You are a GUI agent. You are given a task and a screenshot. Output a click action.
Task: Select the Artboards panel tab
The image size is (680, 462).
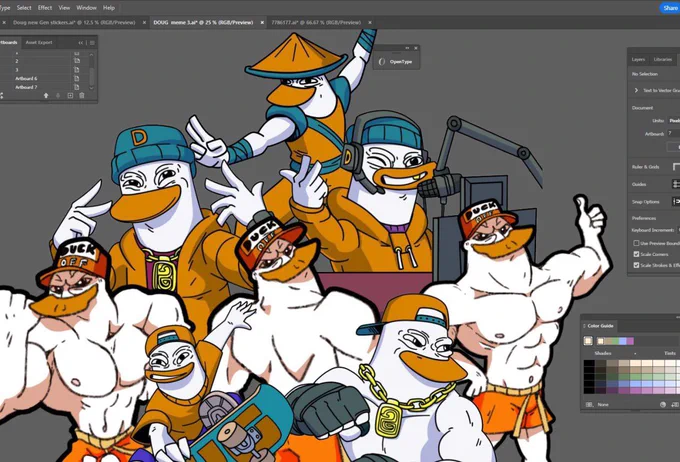point(8,43)
